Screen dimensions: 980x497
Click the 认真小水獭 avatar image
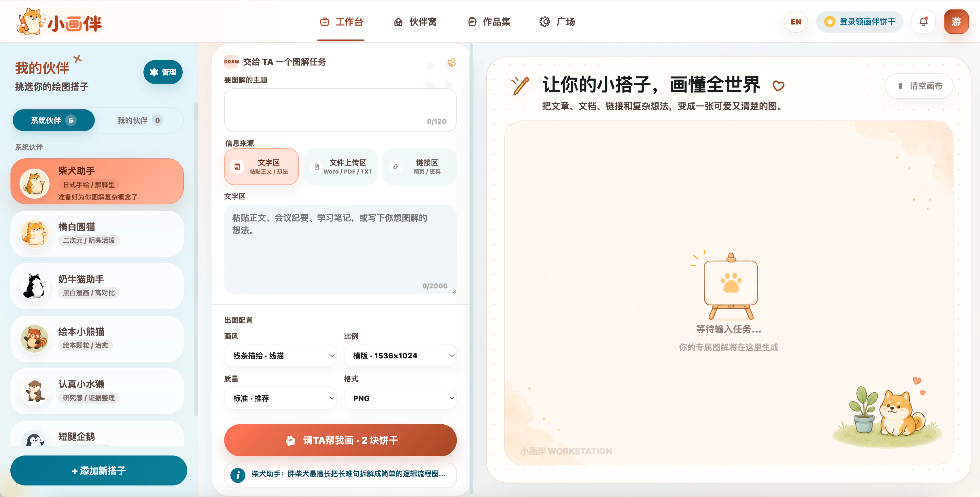click(35, 391)
